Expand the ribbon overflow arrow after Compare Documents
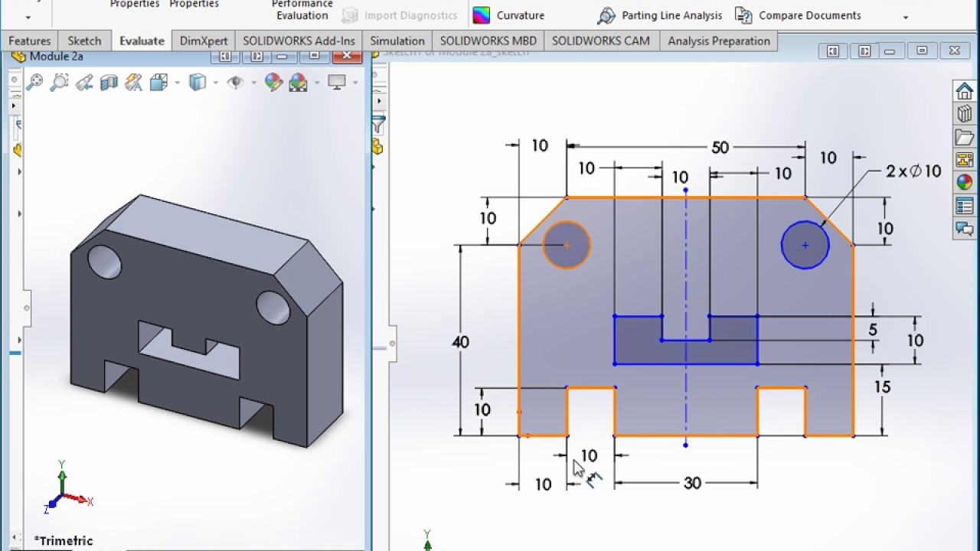Viewport: 980px width, 551px height. 906,17
